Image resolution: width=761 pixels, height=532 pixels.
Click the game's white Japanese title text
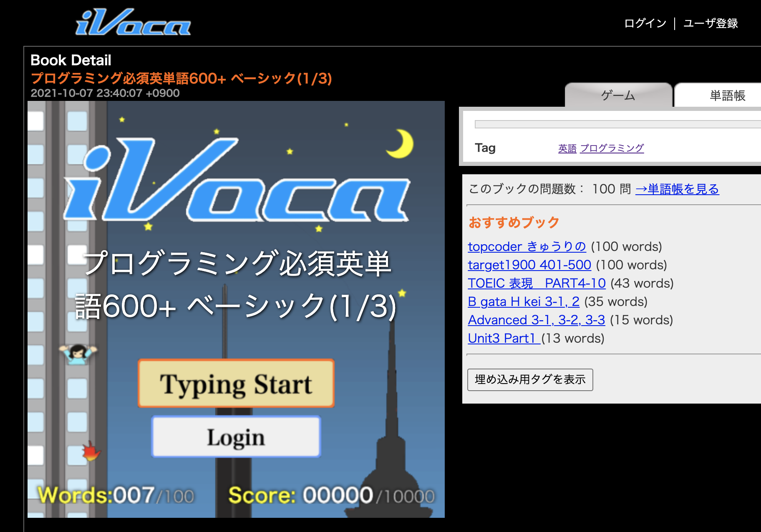coord(236,285)
